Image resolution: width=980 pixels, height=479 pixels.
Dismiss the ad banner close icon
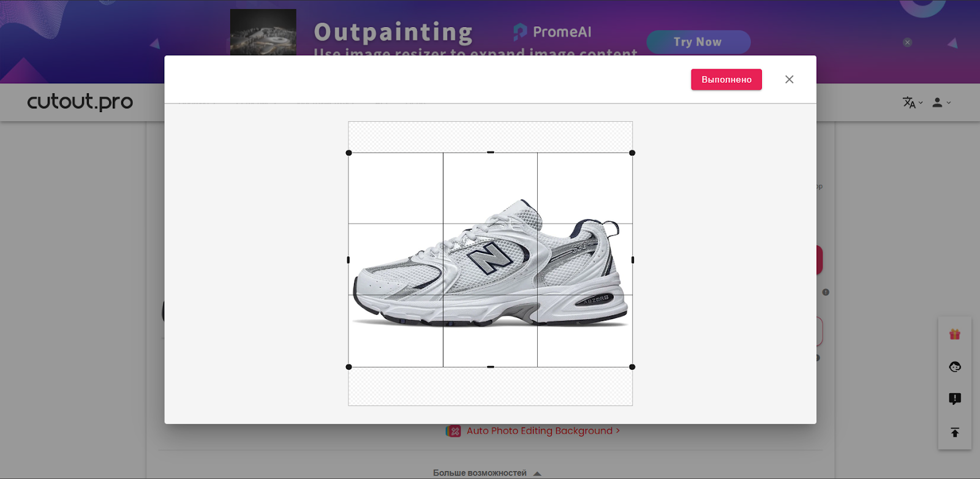pyautogui.click(x=908, y=42)
